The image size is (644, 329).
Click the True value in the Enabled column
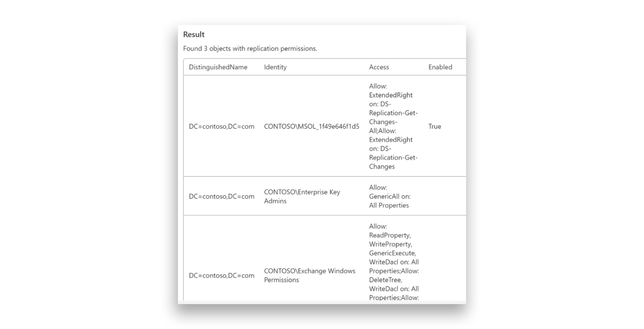pyautogui.click(x=434, y=126)
